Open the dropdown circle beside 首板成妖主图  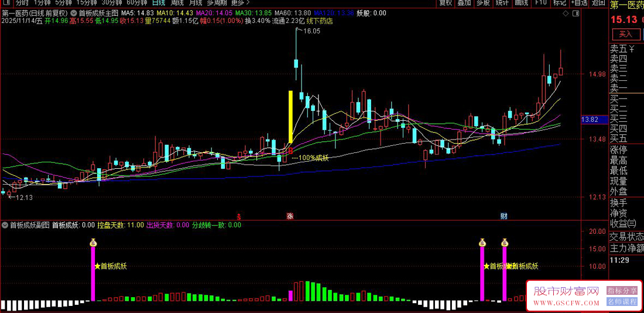click(74, 13)
